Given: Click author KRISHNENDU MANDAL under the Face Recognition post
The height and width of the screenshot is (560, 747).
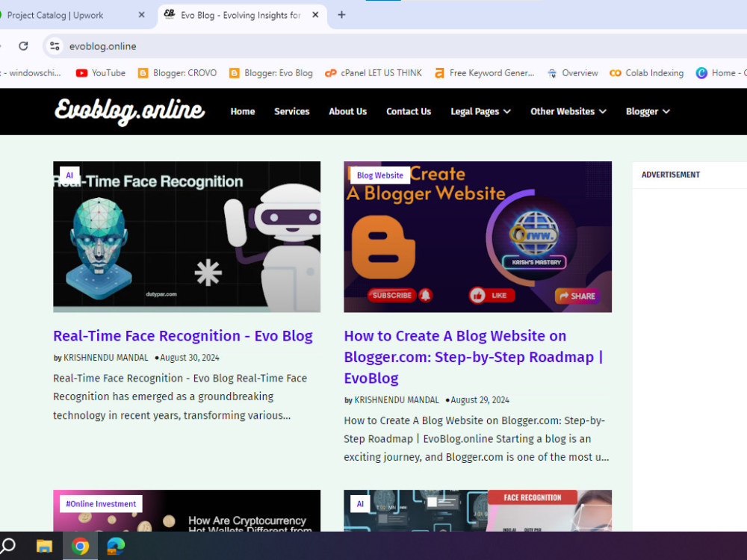Looking at the screenshot, I should [106, 358].
